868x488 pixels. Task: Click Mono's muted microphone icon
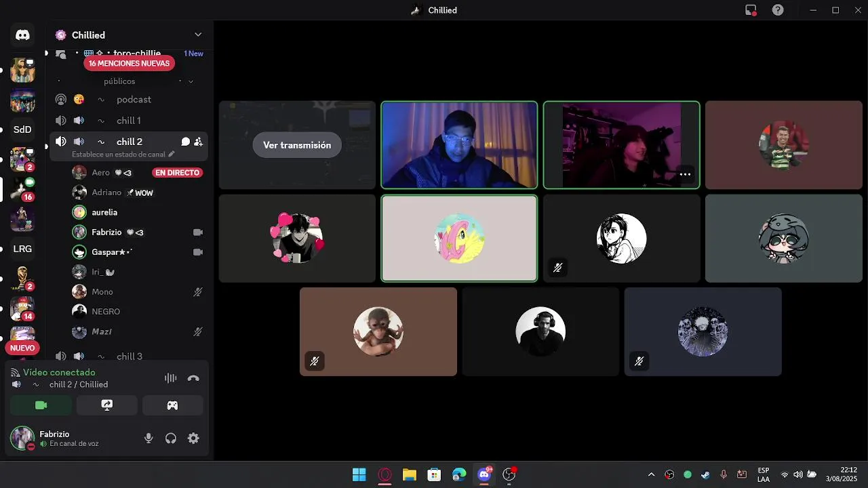click(198, 291)
